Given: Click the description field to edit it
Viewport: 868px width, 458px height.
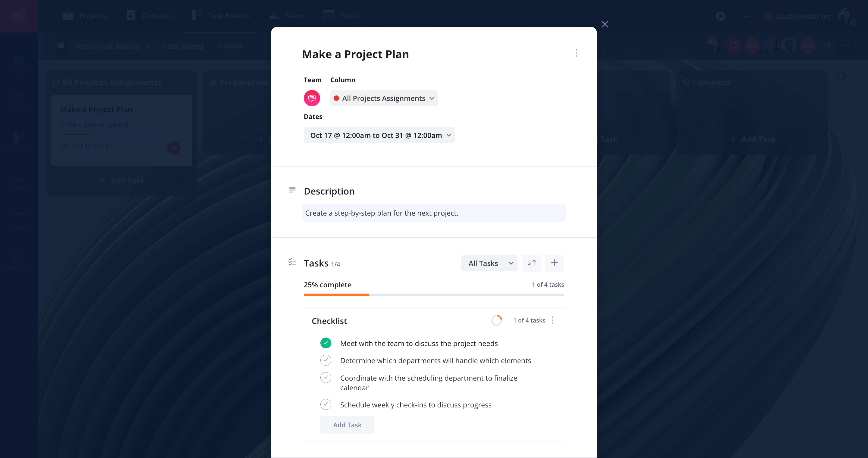Looking at the screenshot, I should coord(434,213).
